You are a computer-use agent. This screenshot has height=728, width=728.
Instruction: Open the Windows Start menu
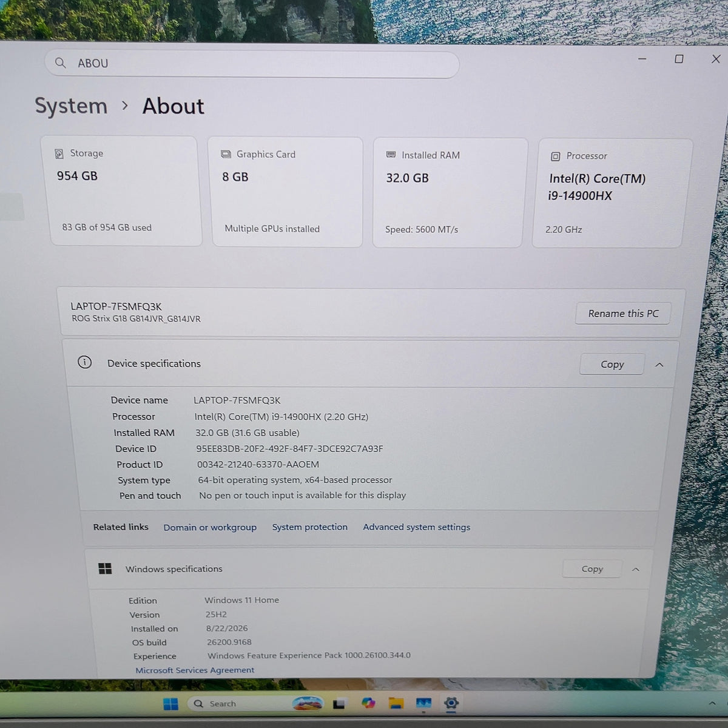pyautogui.click(x=171, y=704)
